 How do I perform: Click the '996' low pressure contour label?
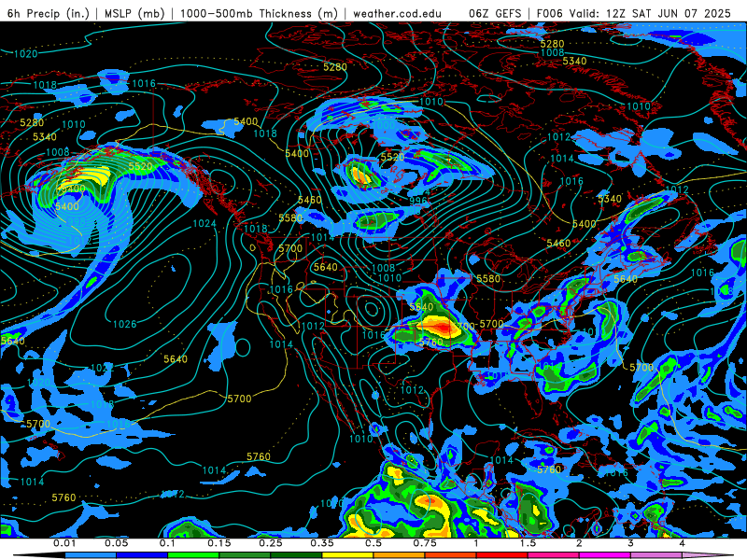(x=417, y=201)
